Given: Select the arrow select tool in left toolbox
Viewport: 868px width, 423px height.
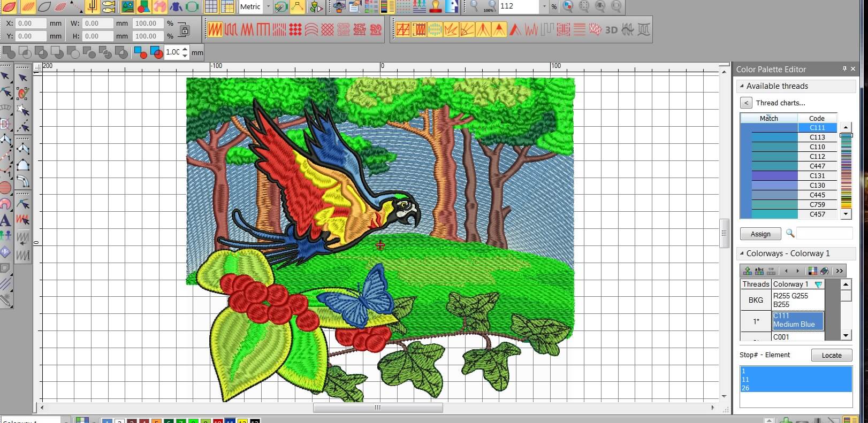Looking at the screenshot, I should (5, 76).
